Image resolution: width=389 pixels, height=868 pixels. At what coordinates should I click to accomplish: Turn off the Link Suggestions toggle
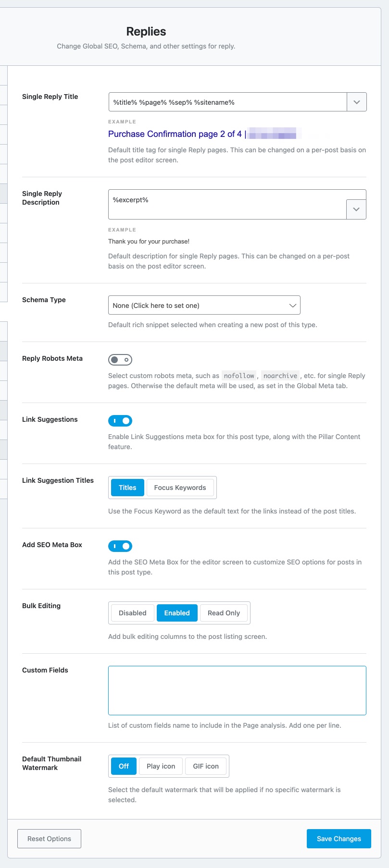[x=120, y=421]
